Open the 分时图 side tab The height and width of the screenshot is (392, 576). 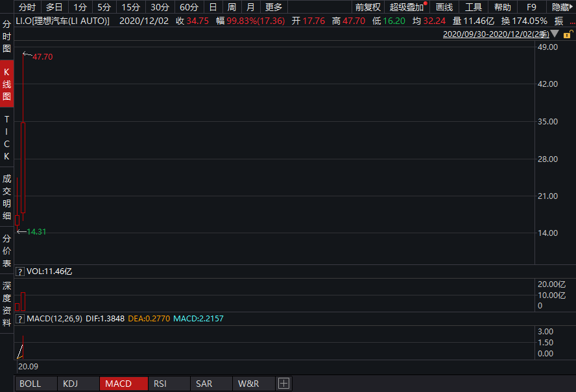[x=6, y=37]
